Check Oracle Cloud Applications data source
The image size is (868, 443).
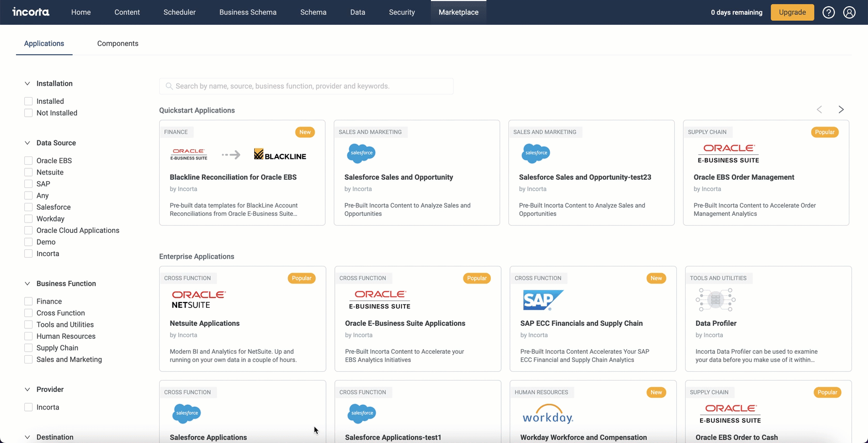click(28, 230)
